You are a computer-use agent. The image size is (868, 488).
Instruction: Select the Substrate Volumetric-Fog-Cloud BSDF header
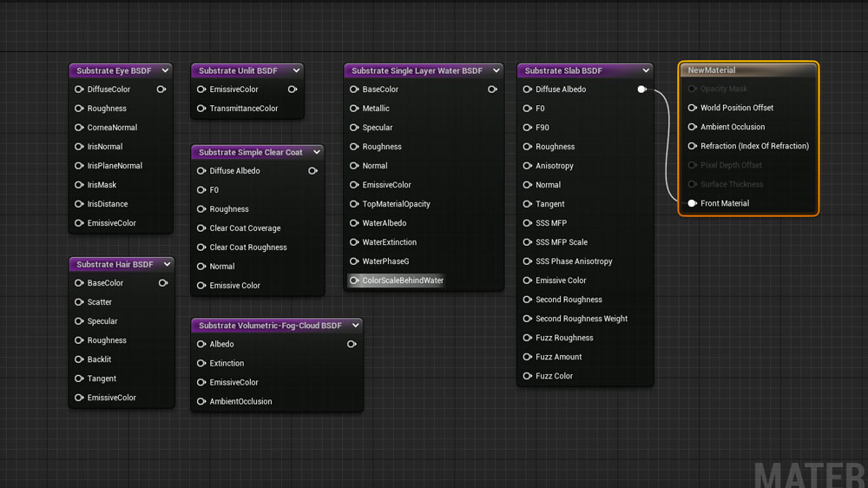coord(277,325)
